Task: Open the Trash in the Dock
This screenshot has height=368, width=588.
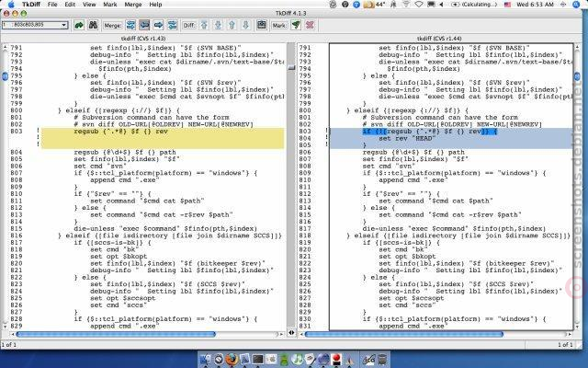Action: coord(382,360)
